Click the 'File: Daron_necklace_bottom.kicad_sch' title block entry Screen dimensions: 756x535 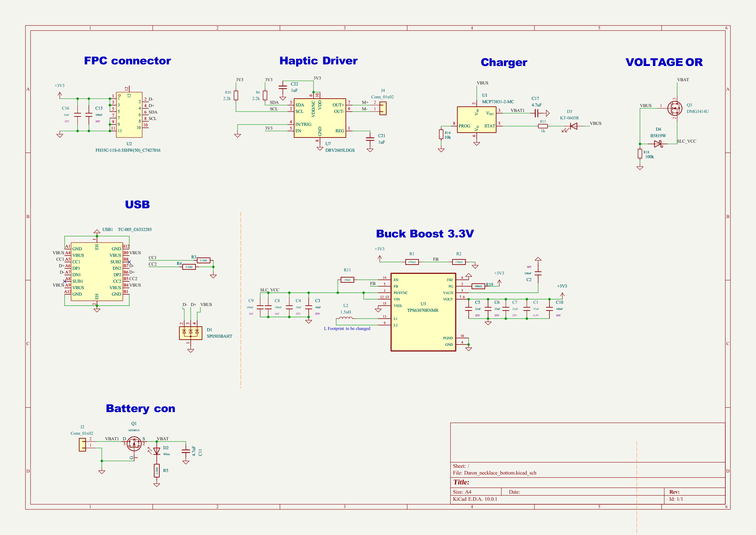coord(495,473)
